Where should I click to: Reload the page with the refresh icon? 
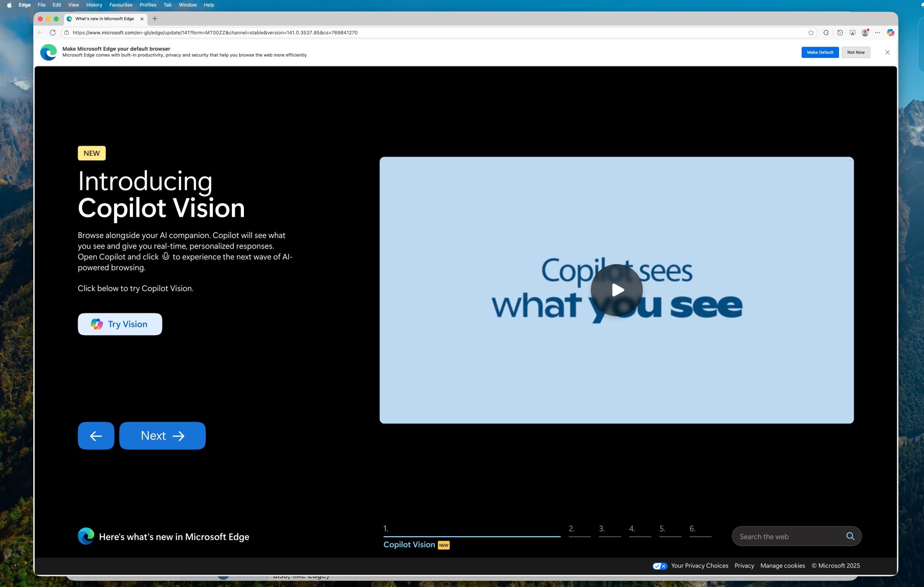(52, 32)
